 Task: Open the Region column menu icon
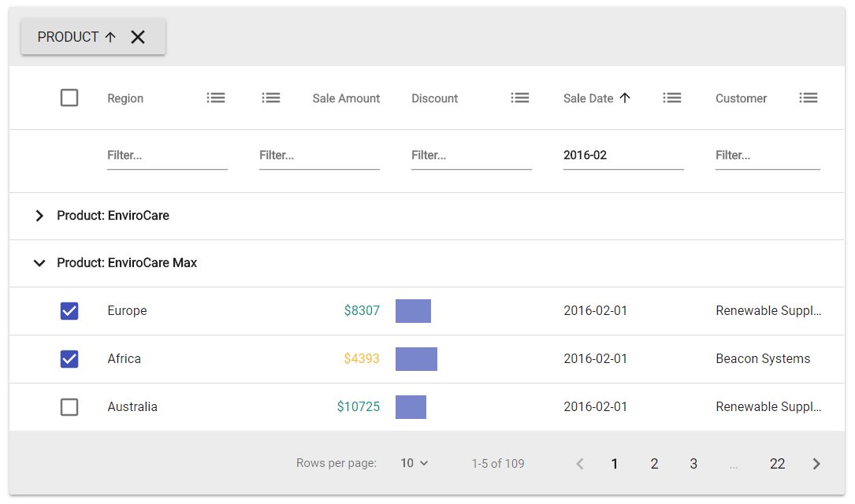[x=216, y=98]
